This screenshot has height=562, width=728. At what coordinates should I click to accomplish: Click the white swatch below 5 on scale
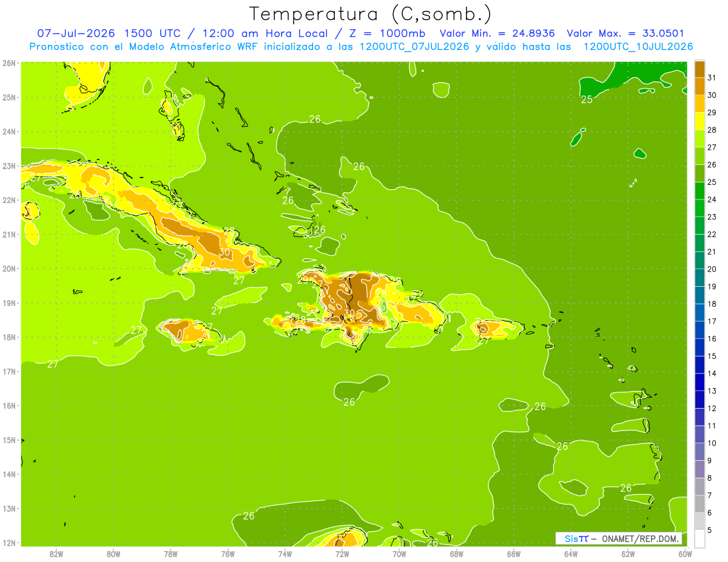tap(699, 538)
